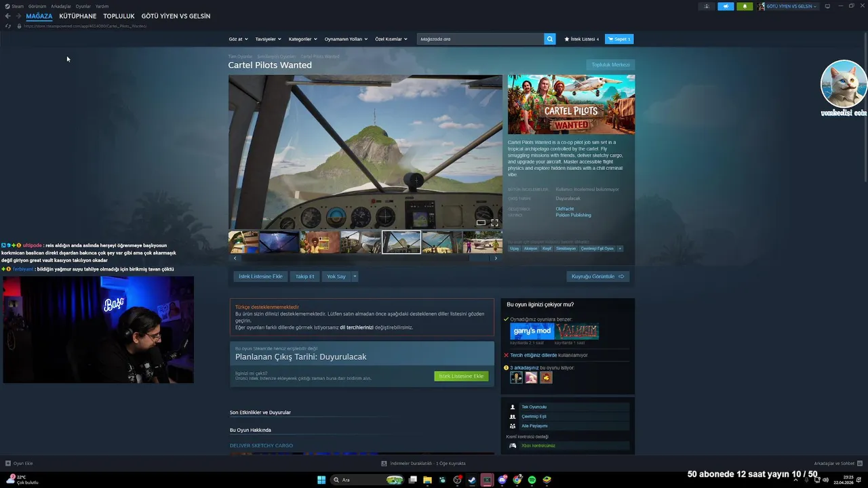
Task: Expand the Oynamanın Yolları dropdown
Action: [346, 39]
